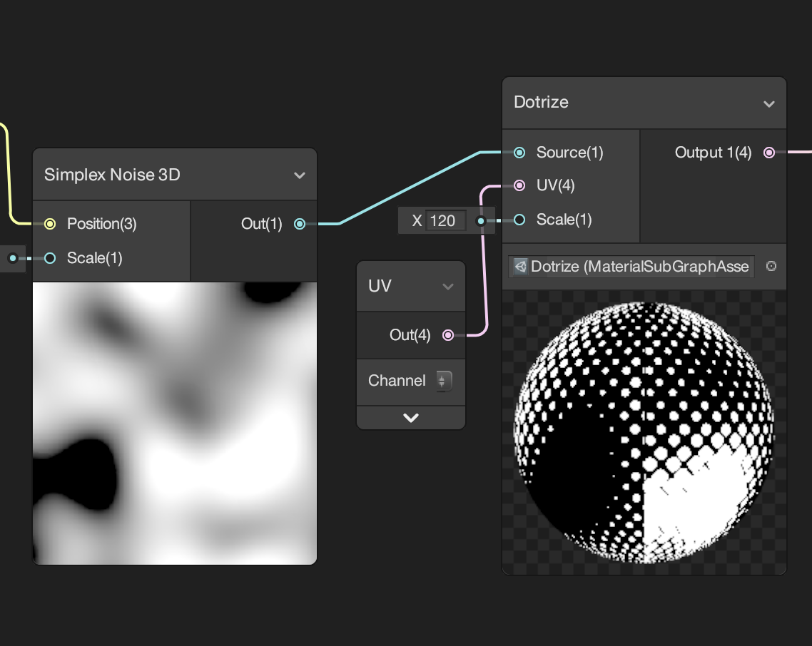Click the UV(4) input socket on Dotrize

coord(519,185)
